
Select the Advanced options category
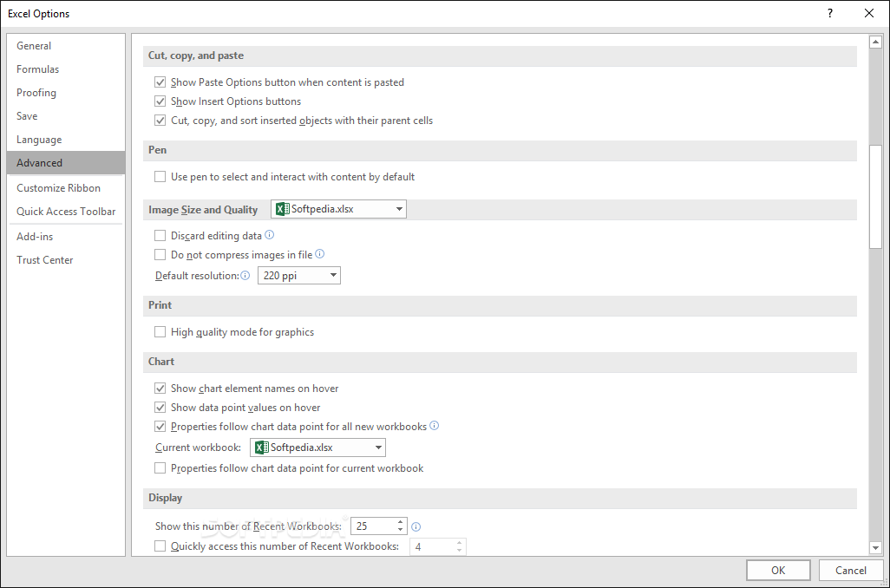click(66, 163)
